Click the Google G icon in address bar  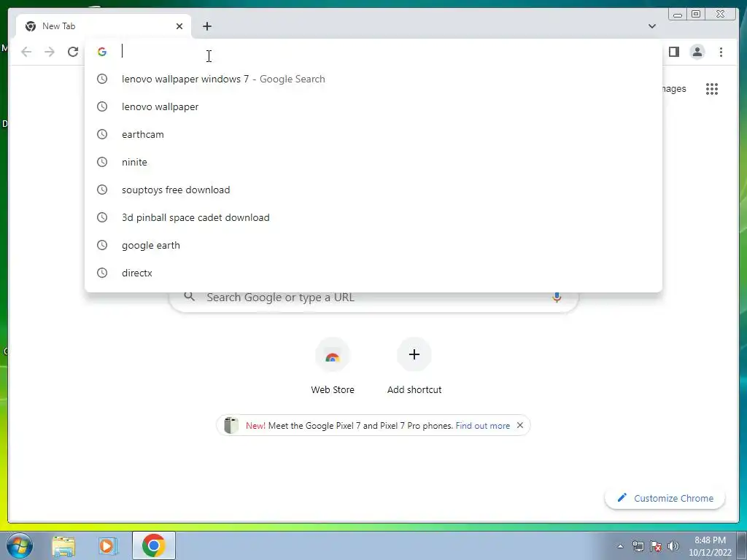[102, 52]
